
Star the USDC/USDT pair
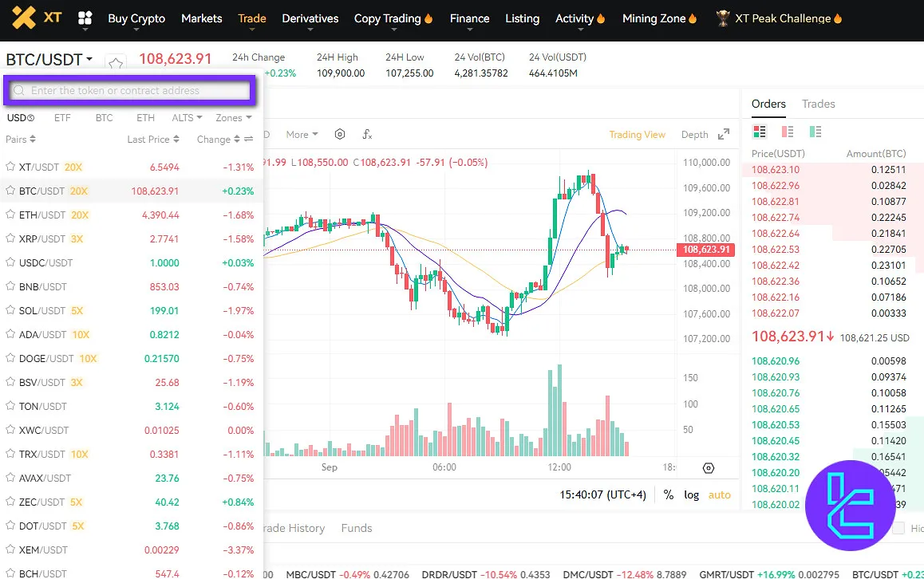tap(10, 262)
